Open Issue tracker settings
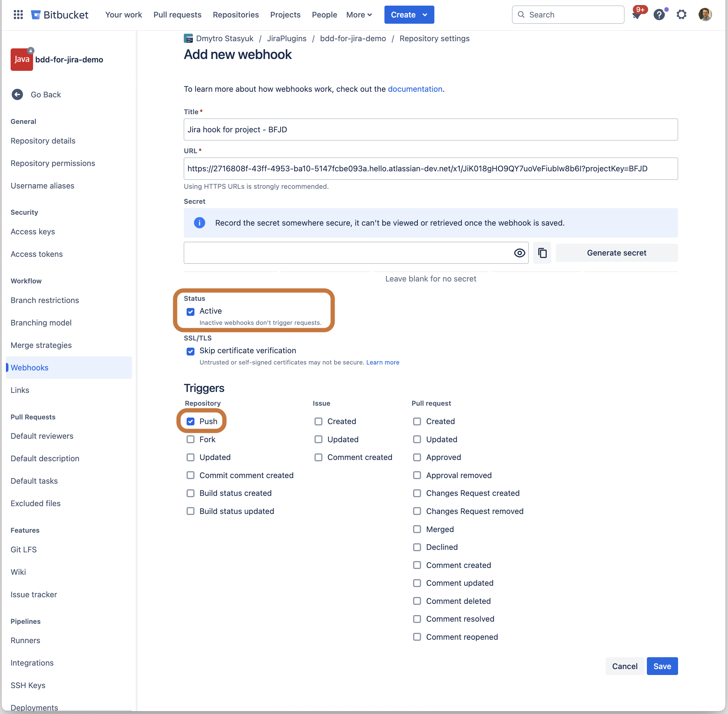 click(34, 595)
